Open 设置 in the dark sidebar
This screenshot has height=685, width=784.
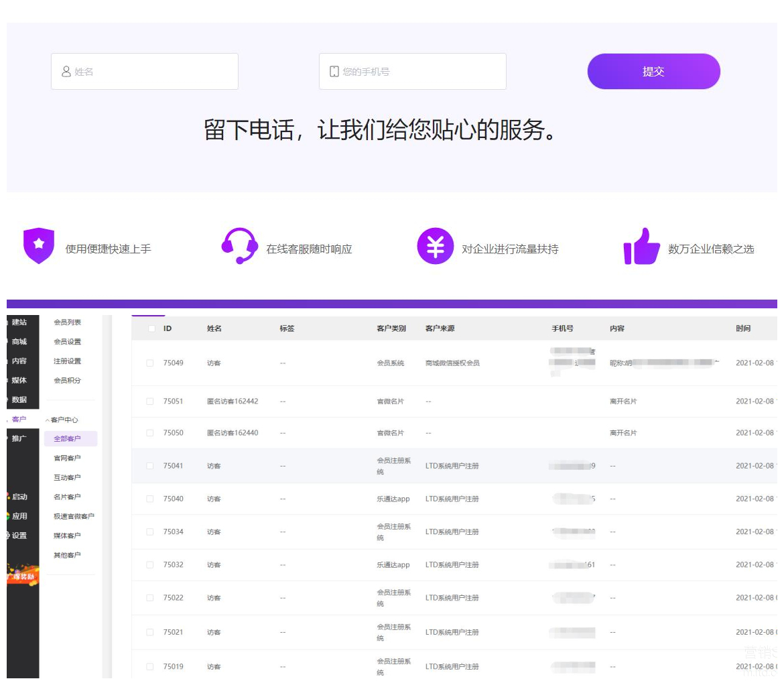point(19,536)
